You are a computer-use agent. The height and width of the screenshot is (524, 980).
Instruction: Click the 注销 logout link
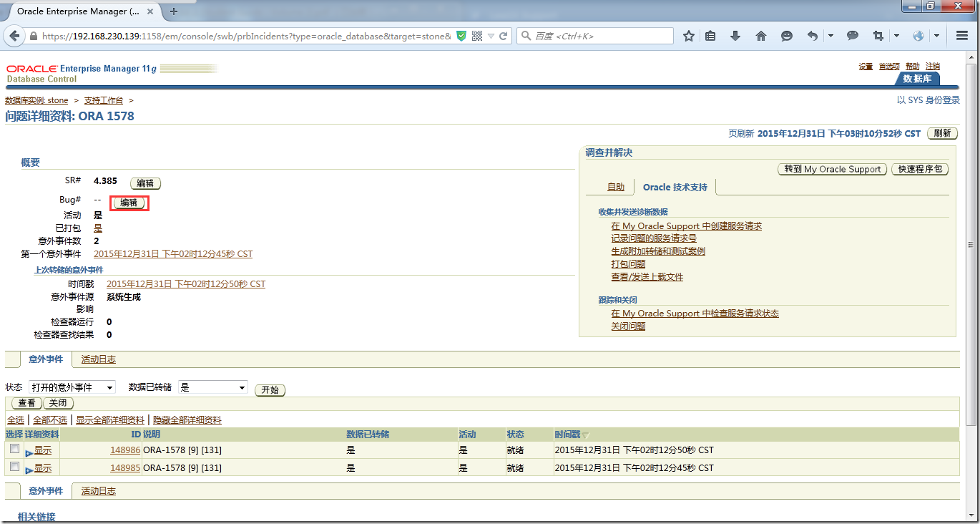pos(933,67)
